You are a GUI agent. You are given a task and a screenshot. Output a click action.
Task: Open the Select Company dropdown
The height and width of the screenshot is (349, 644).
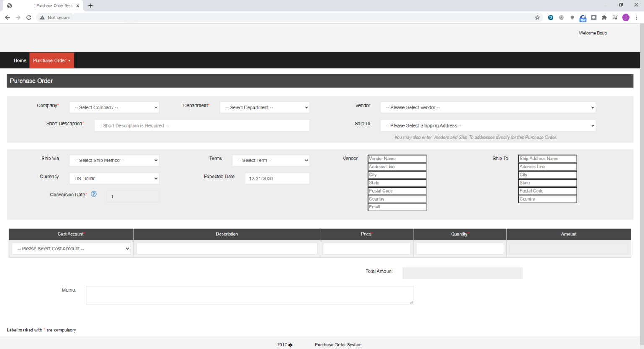[114, 107]
